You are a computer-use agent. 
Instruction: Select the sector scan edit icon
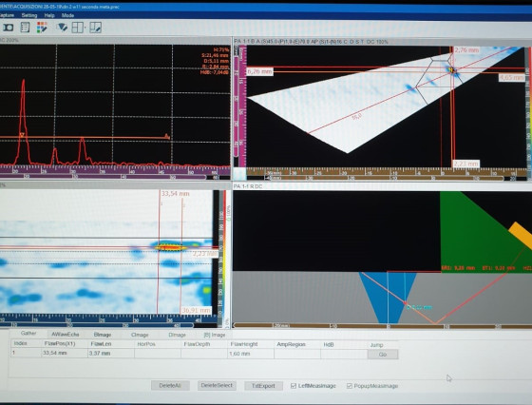62,28
